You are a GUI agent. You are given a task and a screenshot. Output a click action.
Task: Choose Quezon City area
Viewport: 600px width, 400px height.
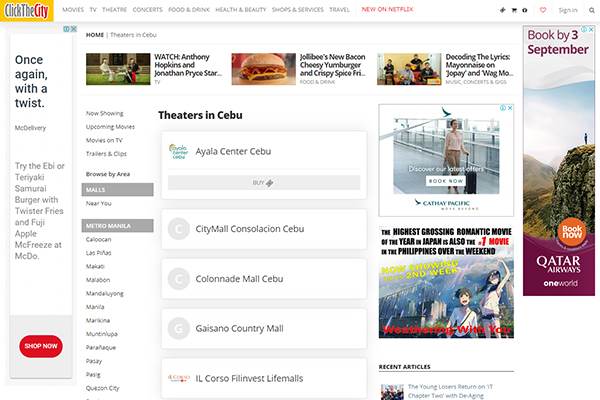pyautogui.click(x=102, y=388)
